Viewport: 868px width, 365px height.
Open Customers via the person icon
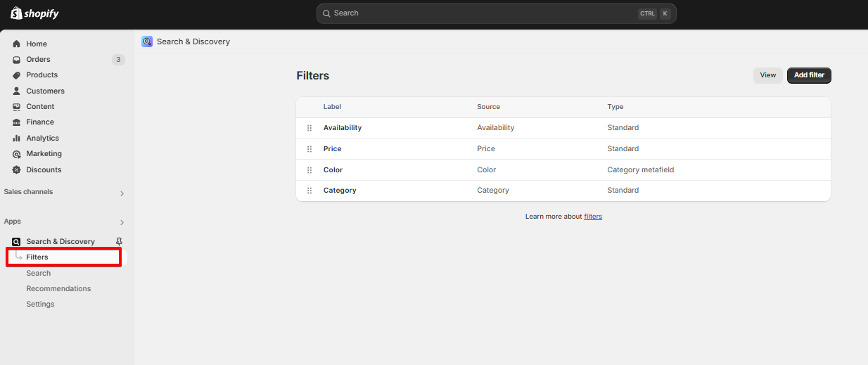click(x=16, y=91)
